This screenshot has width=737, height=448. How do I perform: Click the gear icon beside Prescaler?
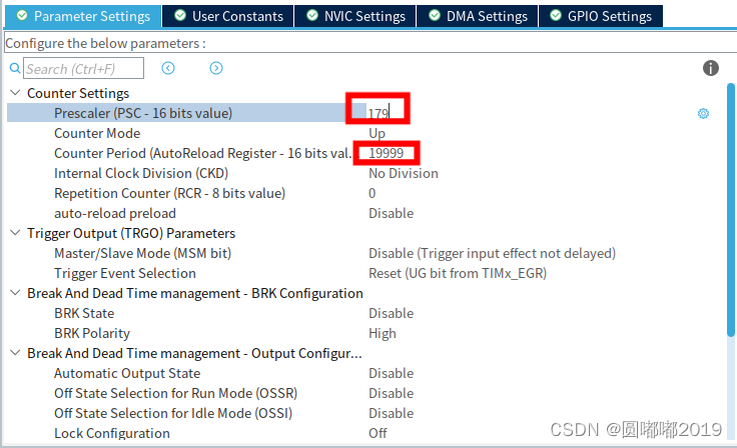703,113
